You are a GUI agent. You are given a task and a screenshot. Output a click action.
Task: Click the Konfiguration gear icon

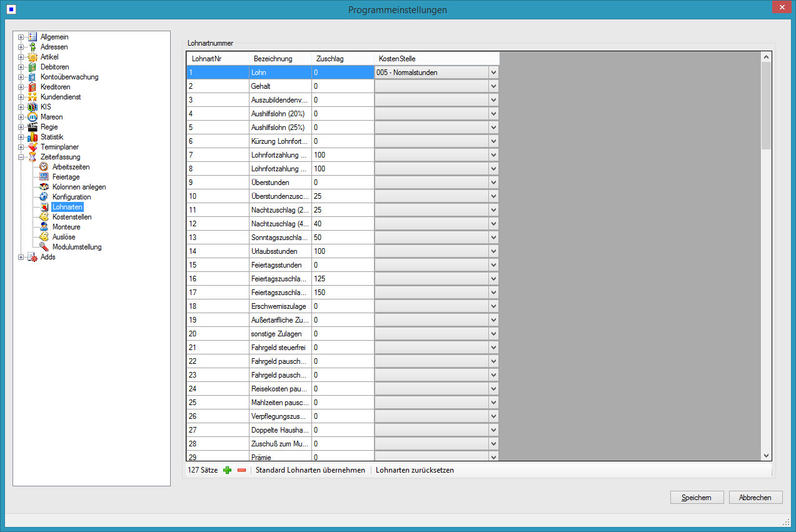click(44, 197)
